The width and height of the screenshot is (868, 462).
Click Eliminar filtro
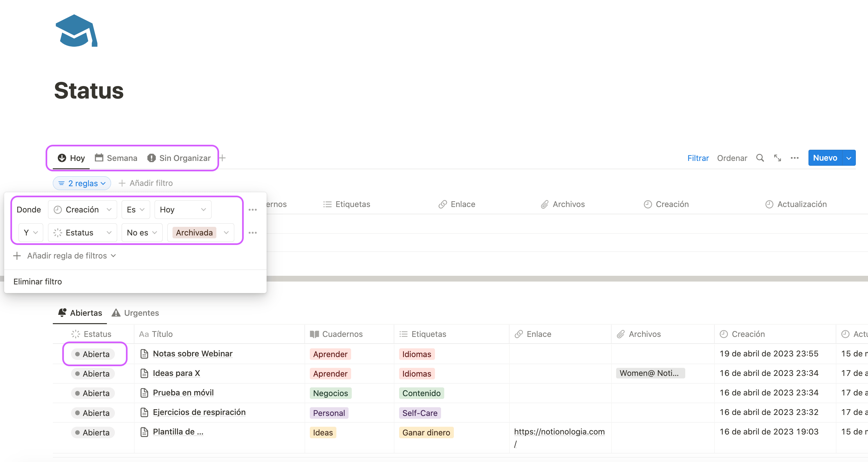coord(38,282)
